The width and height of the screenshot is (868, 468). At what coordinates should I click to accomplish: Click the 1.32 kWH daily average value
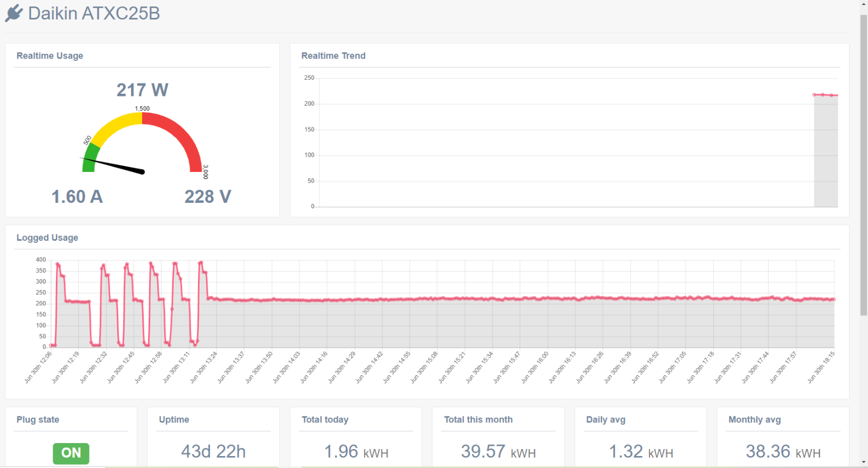coord(641,452)
